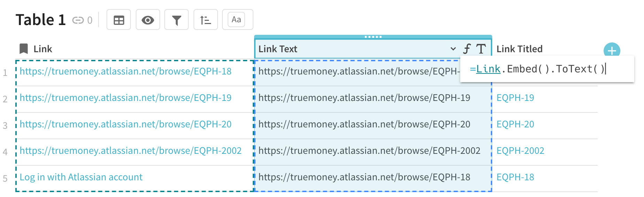This screenshot has height=197, width=644.
Task: Select Link Text cell in row 5
Action: click(373, 178)
